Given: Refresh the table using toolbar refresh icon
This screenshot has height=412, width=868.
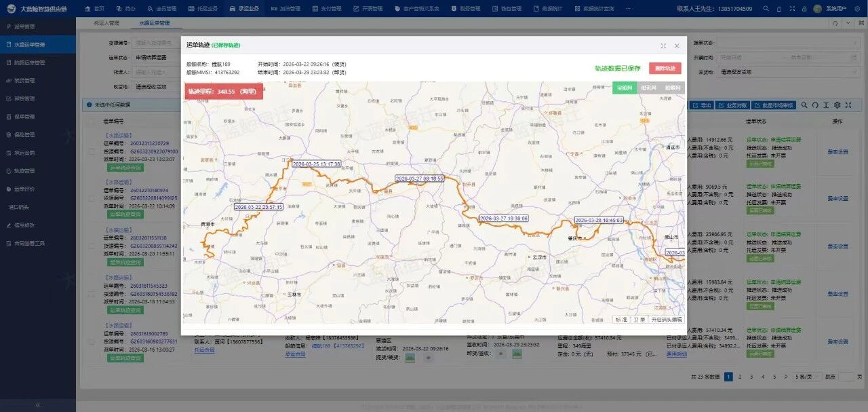Looking at the screenshot, I should click(815, 105).
